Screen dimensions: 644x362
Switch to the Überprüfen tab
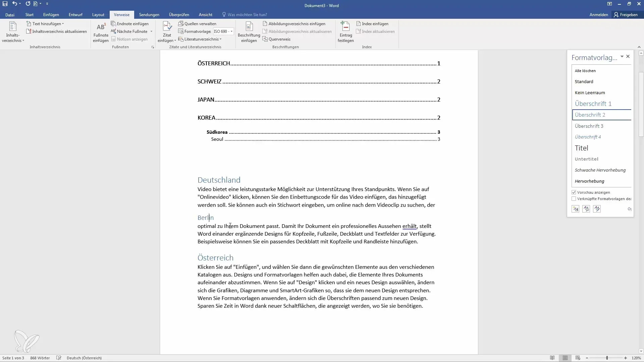click(179, 15)
